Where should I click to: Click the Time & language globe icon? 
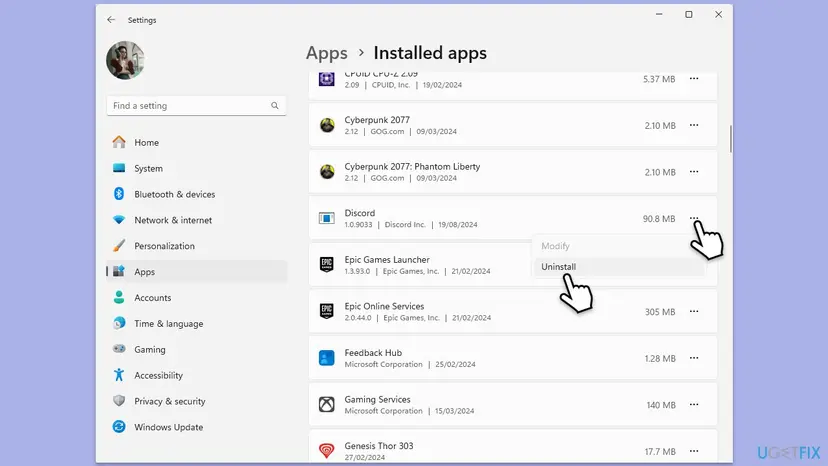[119, 323]
